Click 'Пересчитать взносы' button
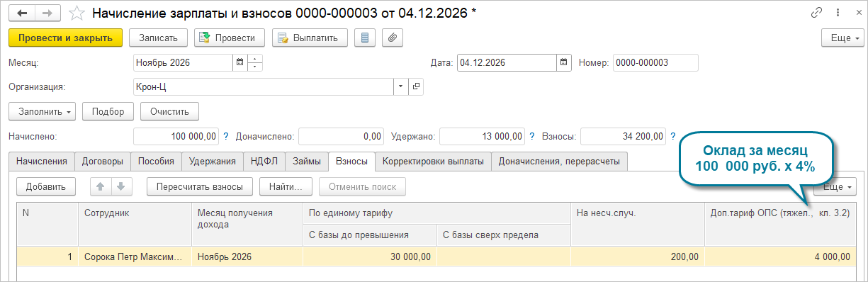Screen dimensions: 868x282 point(200,186)
